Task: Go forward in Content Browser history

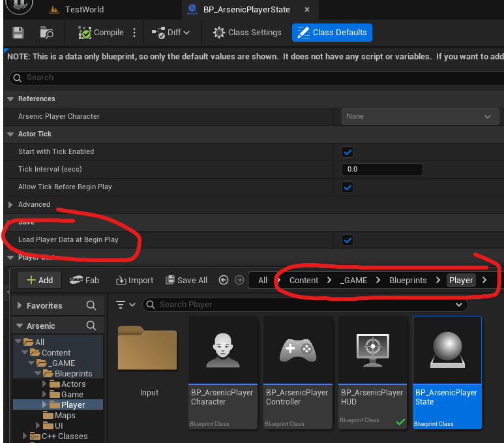Action: coord(239,280)
